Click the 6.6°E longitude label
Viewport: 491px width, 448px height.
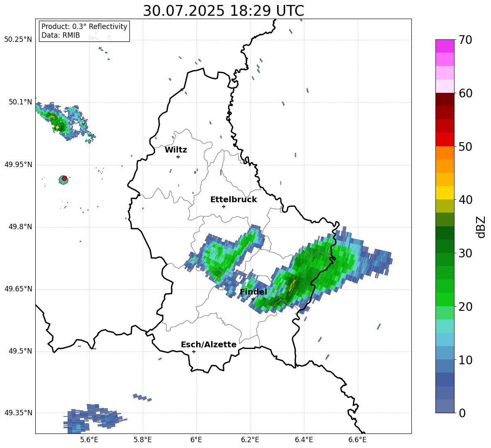point(357,440)
